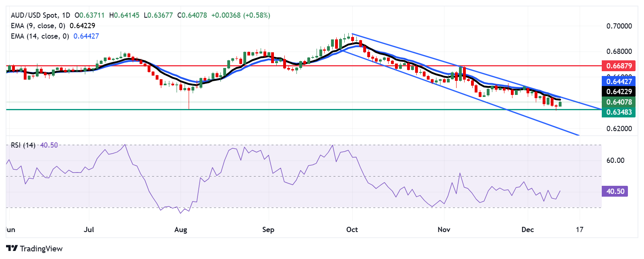Click the teal 0.63483 support price tag

[619, 112]
